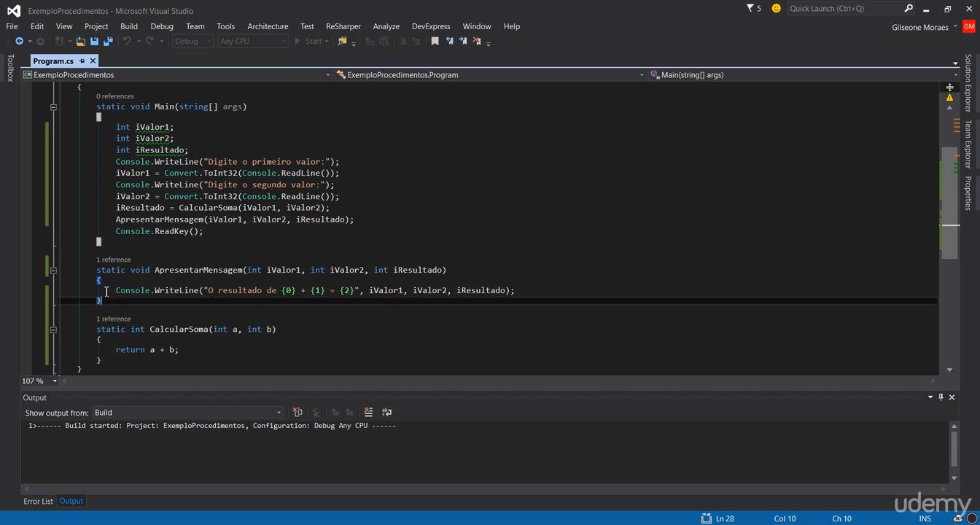Open the ExemploProcedimentos.Program type dropdown
980x525 pixels.
[490, 75]
